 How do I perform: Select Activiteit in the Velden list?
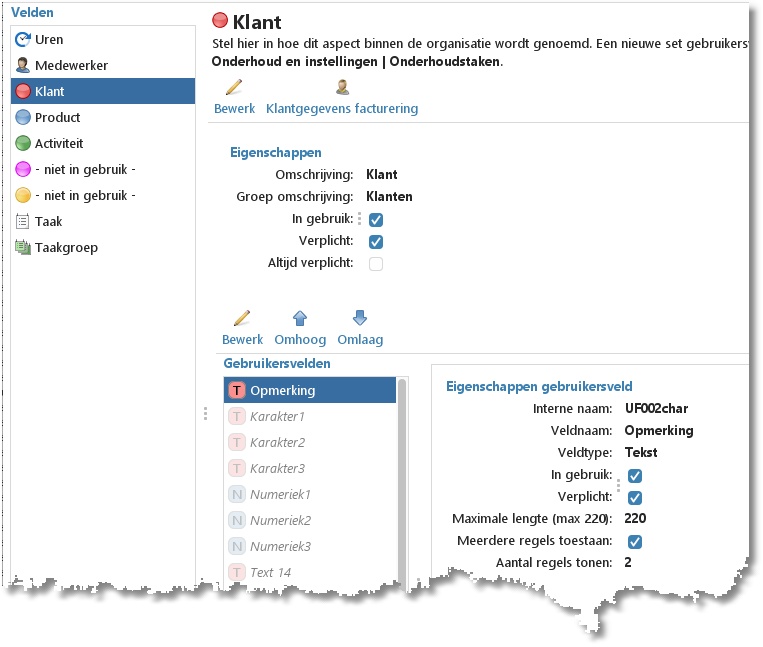(x=103, y=143)
